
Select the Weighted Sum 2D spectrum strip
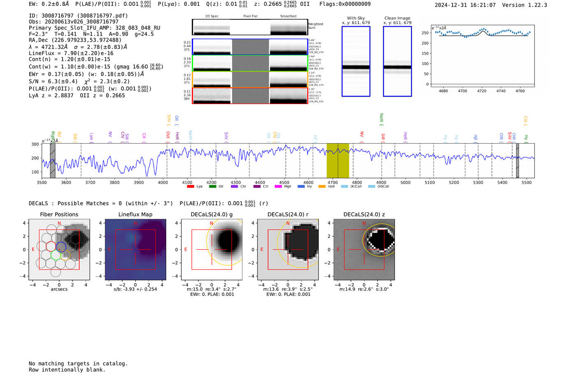250,27
